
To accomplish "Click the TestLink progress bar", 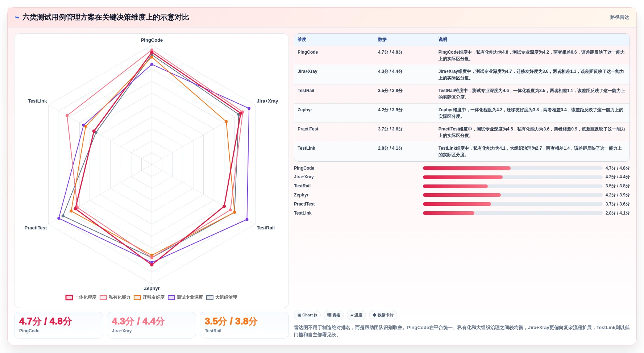I will [513, 213].
